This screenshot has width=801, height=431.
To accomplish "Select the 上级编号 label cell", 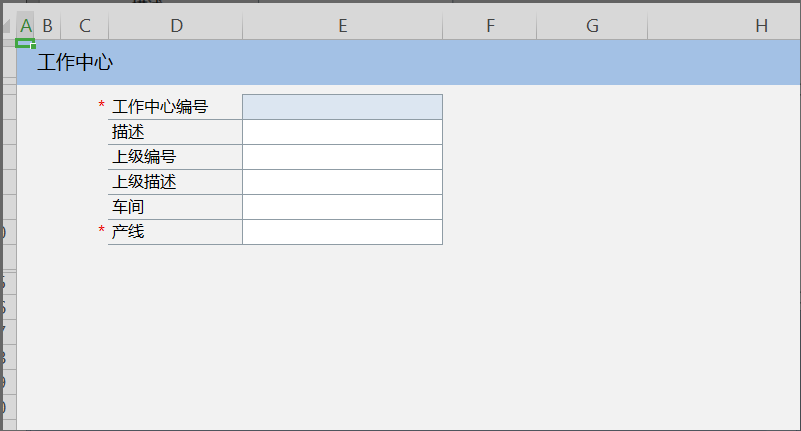I will click(175, 157).
